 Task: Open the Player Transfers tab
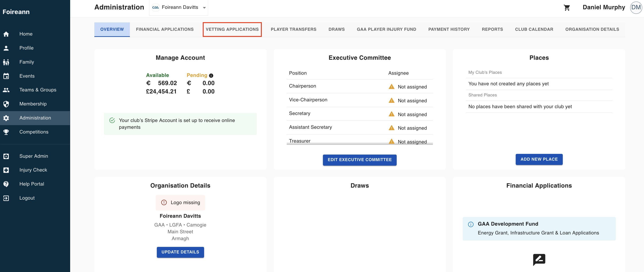[x=293, y=29]
